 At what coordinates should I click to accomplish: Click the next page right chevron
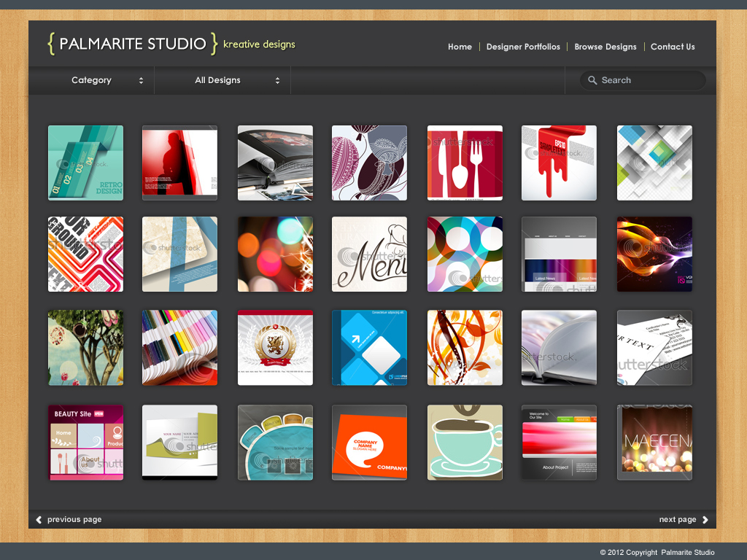pyautogui.click(x=705, y=519)
